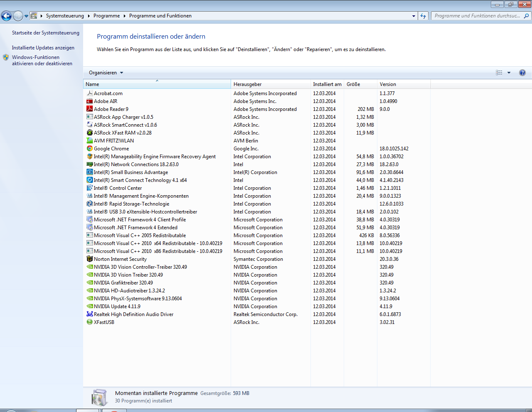Click Systemsteuerung in the breadcrumb
The height and width of the screenshot is (412, 532).
pos(65,16)
